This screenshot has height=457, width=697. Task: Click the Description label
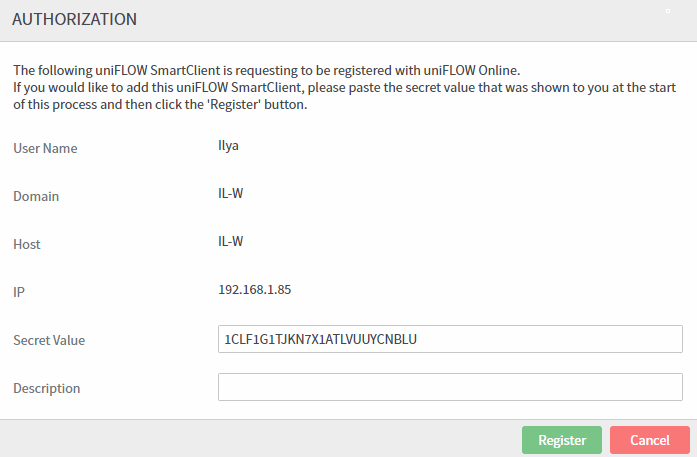tap(46, 388)
